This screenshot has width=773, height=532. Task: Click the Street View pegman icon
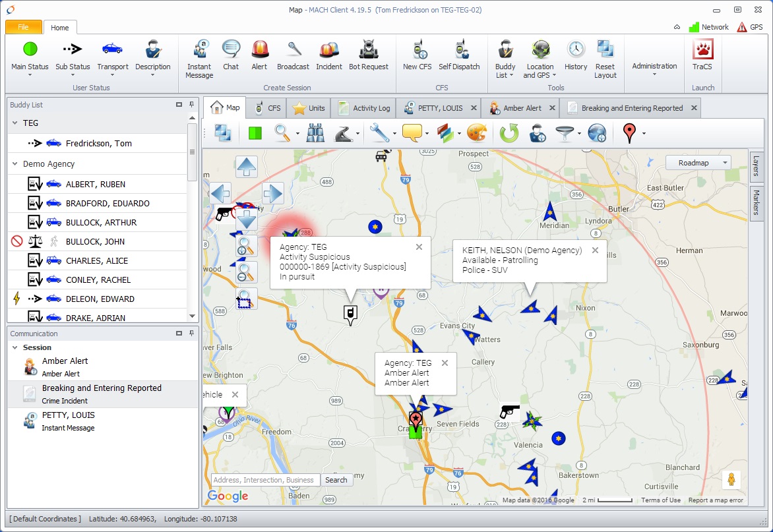coord(731,479)
